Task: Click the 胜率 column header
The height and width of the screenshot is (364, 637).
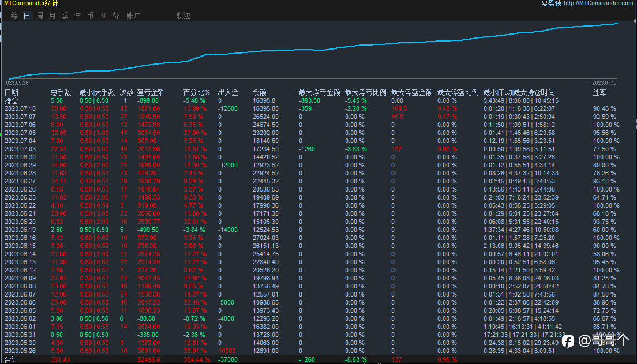Action: pos(599,93)
